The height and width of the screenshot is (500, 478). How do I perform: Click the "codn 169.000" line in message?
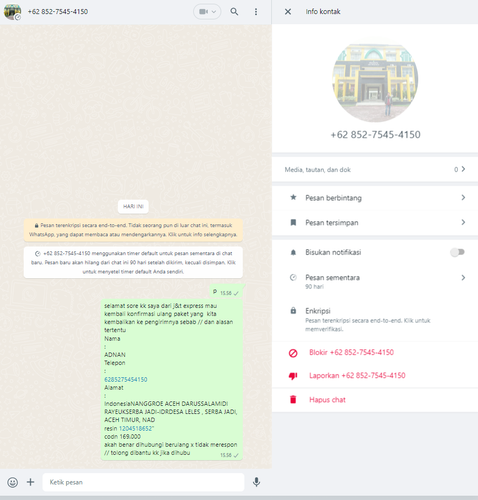click(x=122, y=436)
